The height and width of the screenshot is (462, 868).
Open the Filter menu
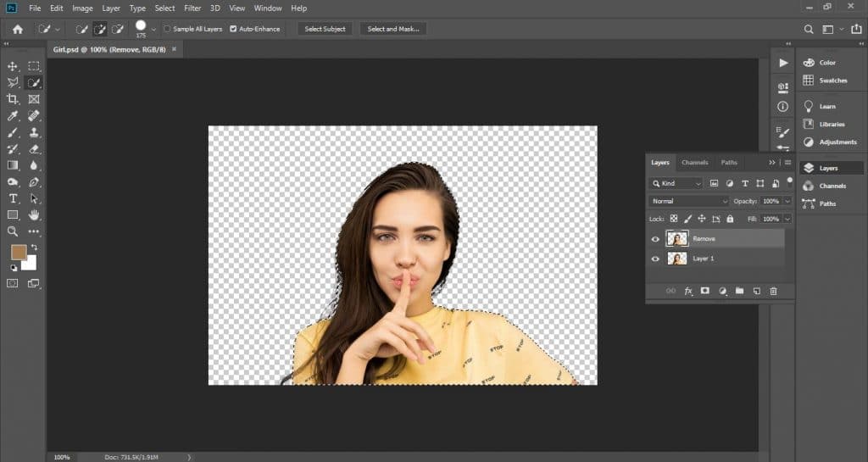pos(192,8)
